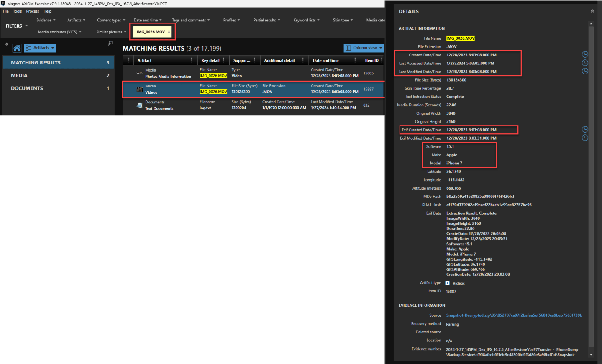Remove the IMG_0026.MOV filter using its X
The height and width of the screenshot is (364, 602).
pyautogui.click(x=169, y=32)
